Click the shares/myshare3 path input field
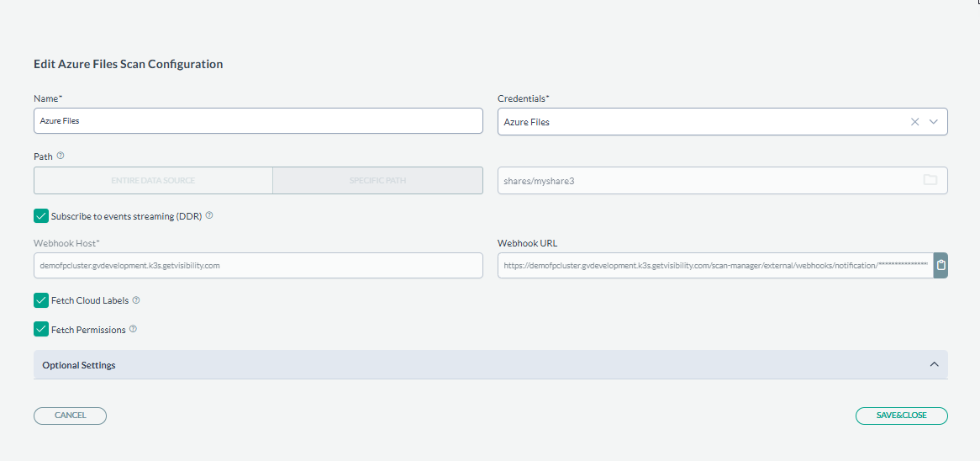 [x=704, y=181]
